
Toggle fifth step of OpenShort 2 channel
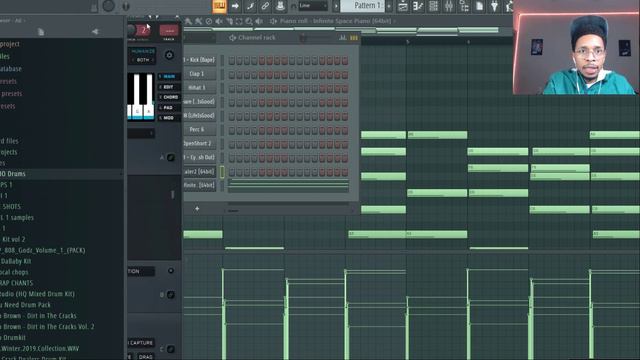click(262, 144)
